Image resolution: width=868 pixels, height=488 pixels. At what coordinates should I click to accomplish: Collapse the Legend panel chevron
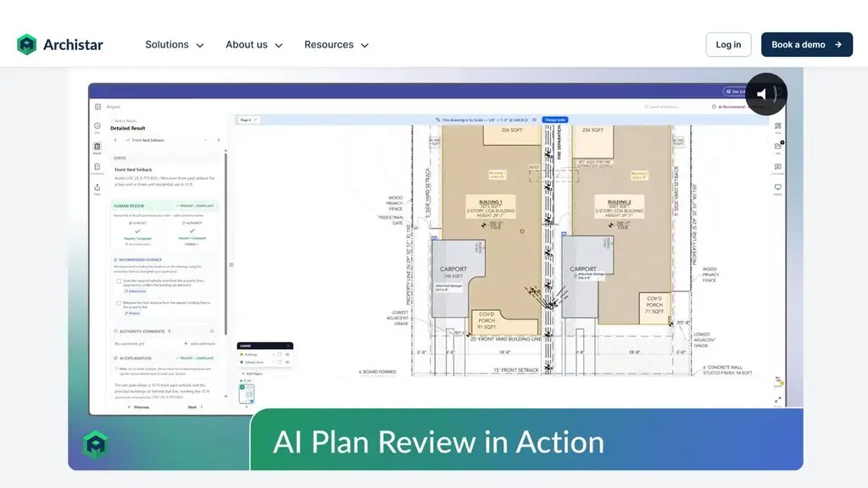[x=288, y=346]
